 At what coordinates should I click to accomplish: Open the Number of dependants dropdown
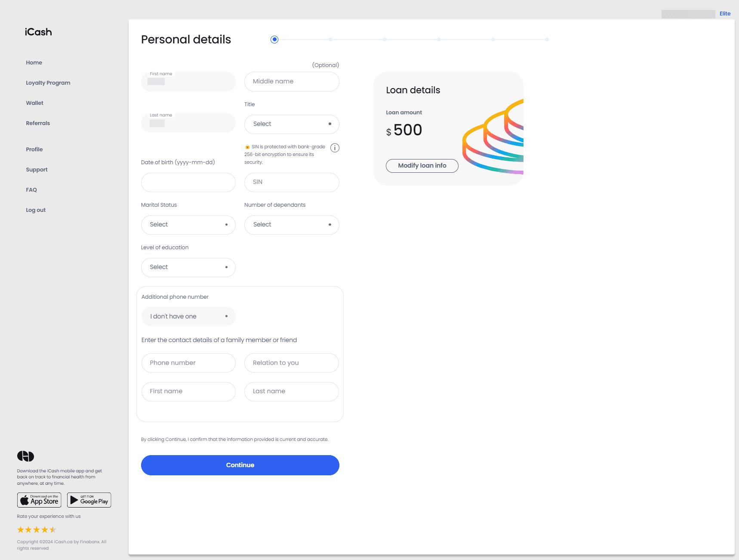pos(292,225)
